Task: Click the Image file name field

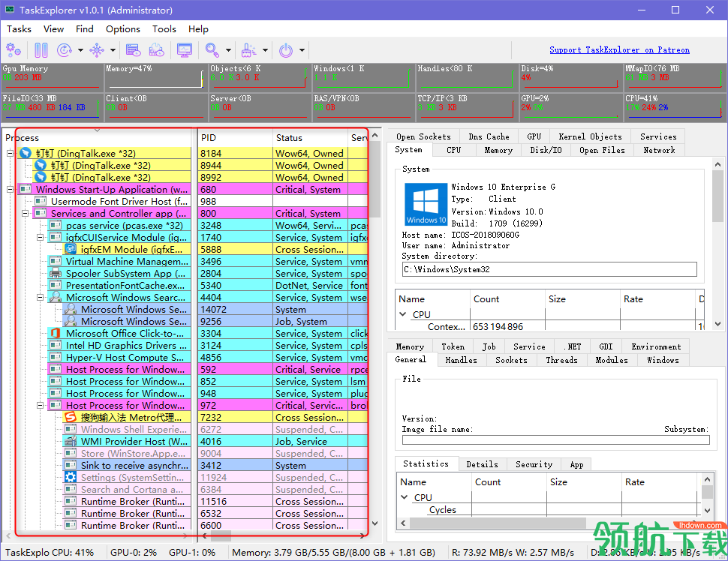Action: point(555,439)
